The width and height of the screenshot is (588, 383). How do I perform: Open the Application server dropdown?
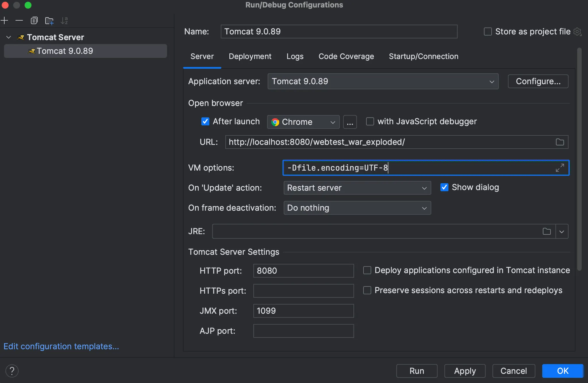[x=383, y=81]
